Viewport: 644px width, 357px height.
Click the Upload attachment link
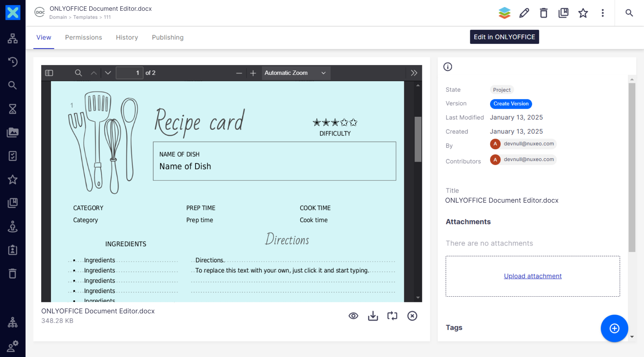coord(532,276)
